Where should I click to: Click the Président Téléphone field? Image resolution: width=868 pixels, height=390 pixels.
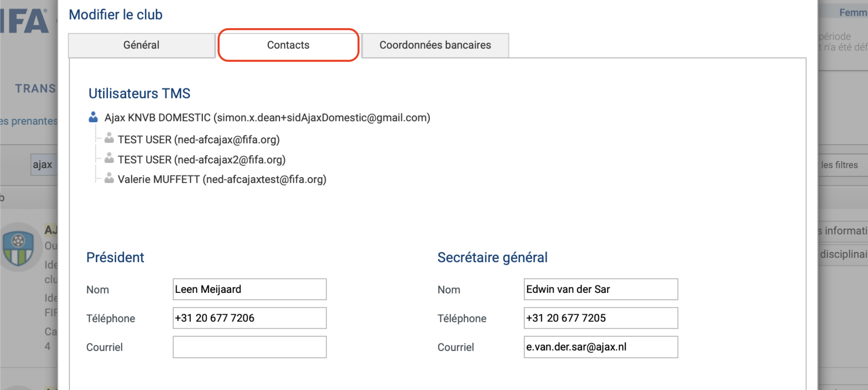(x=250, y=318)
